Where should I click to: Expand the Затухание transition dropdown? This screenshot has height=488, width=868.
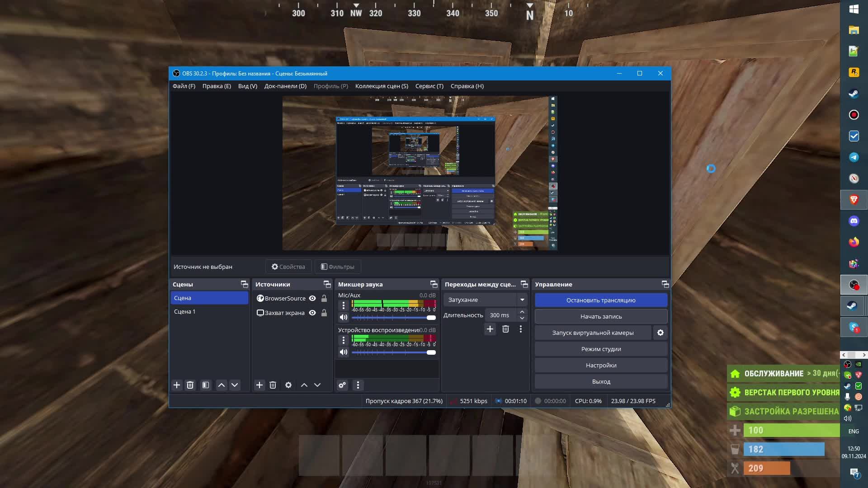[x=522, y=300]
